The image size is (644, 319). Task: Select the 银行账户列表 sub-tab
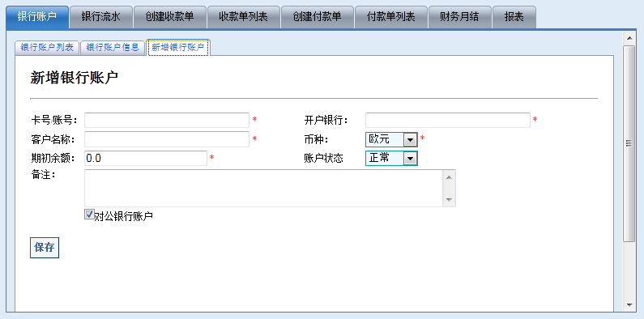(47, 47)
